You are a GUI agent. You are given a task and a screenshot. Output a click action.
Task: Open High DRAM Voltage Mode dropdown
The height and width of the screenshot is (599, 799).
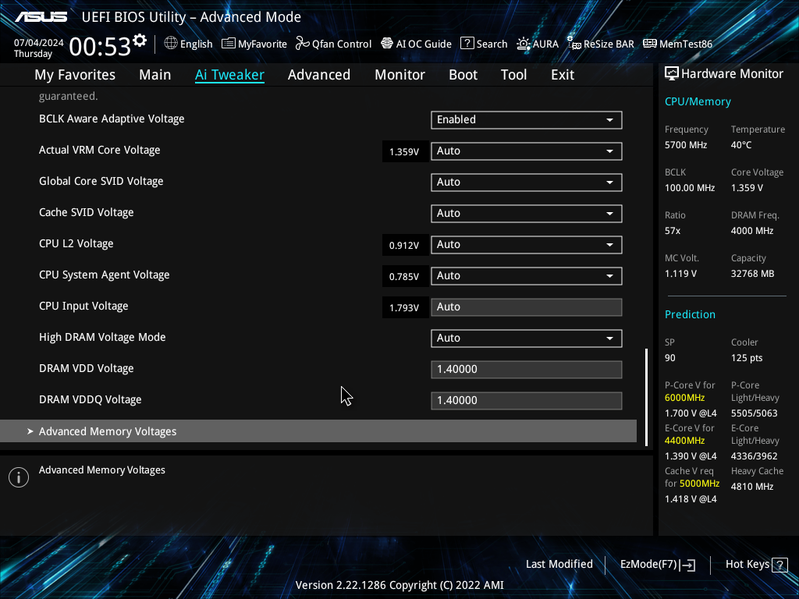pos(526,338)
